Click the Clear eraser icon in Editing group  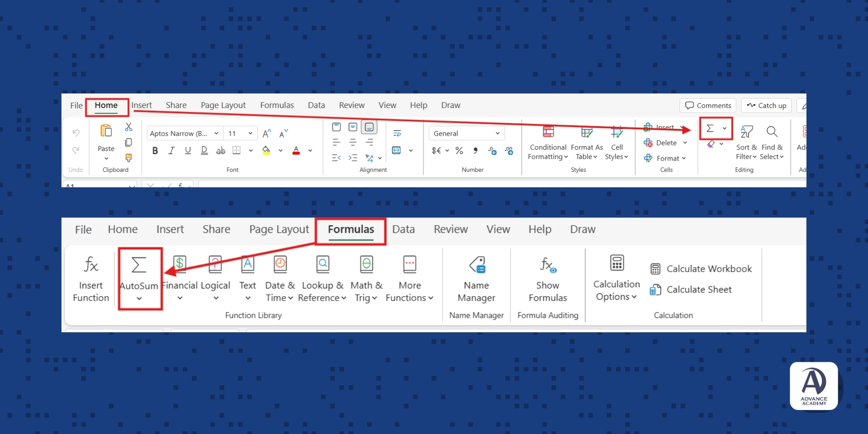point(711,144)
